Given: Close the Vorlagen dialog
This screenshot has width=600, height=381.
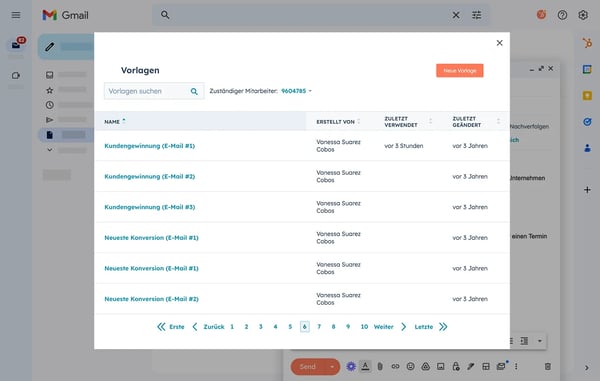Looking at the screenshot, I should (x=499, y=43).
